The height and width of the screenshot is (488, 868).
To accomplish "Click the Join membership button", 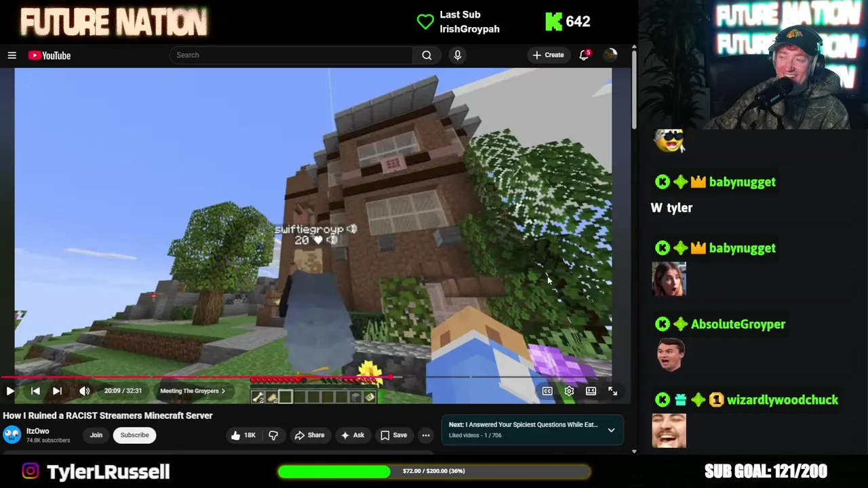I will 96,435.
